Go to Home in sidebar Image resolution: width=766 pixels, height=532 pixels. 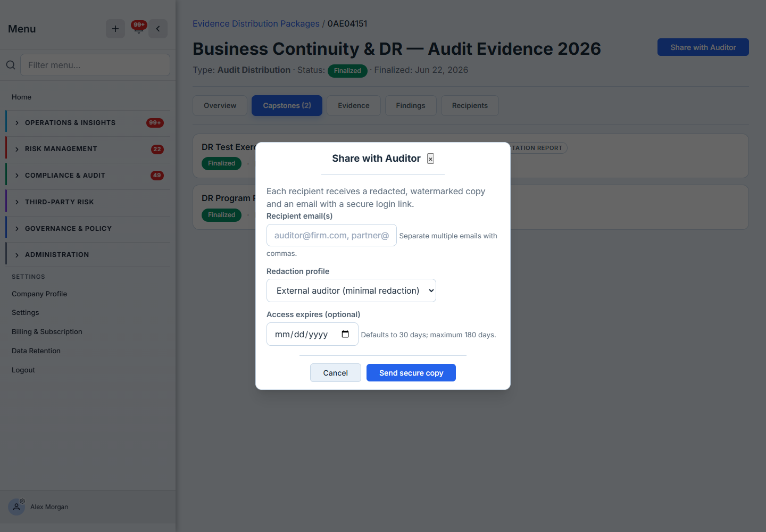(22, 97)
